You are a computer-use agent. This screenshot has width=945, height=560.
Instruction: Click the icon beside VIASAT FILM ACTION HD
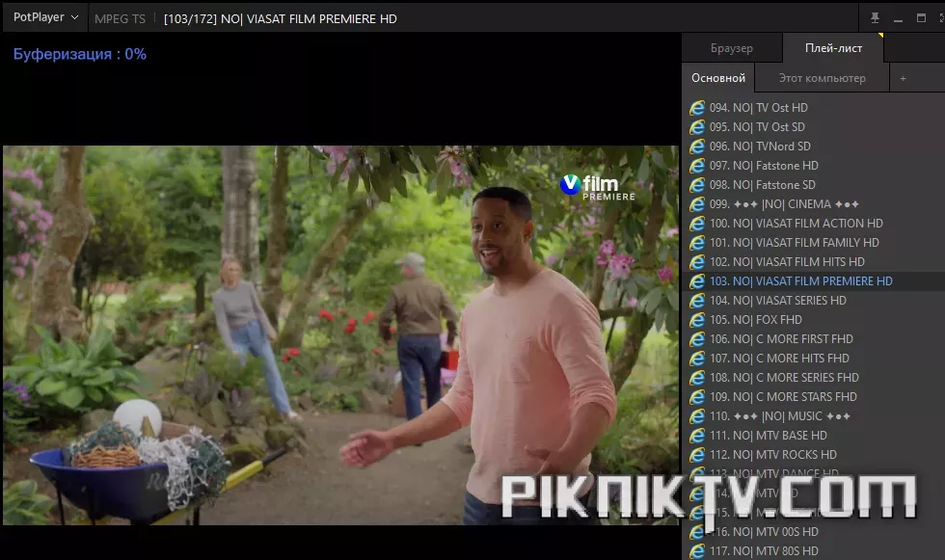tap(697, 224)
